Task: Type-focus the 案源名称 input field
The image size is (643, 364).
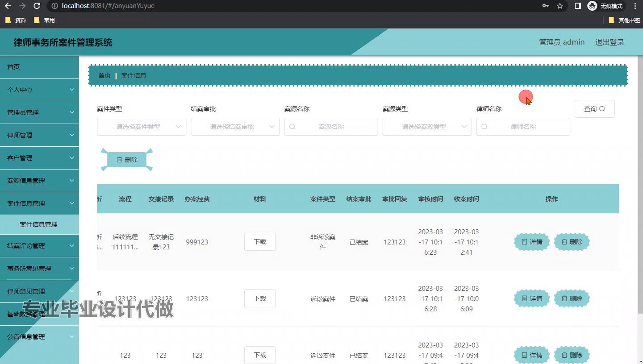Action: pos(331,127)
